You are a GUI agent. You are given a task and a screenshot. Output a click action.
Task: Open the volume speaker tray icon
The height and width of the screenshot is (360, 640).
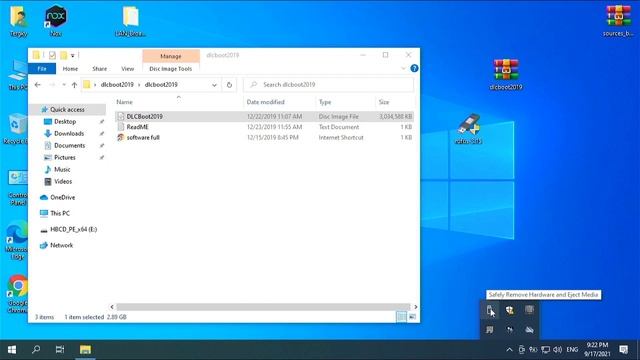pyautogui.click(x=557, y=350)
